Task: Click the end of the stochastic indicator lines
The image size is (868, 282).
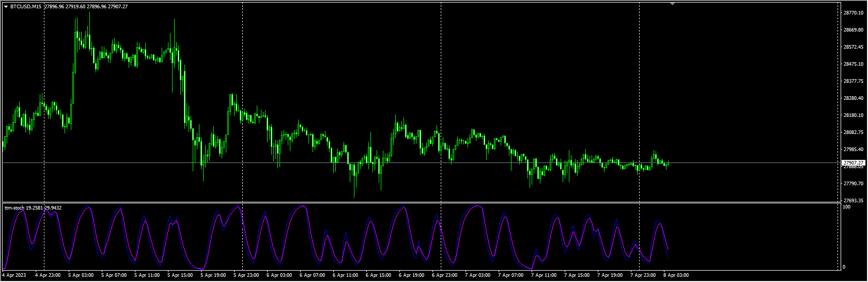Action: click(x=668, y=253)
